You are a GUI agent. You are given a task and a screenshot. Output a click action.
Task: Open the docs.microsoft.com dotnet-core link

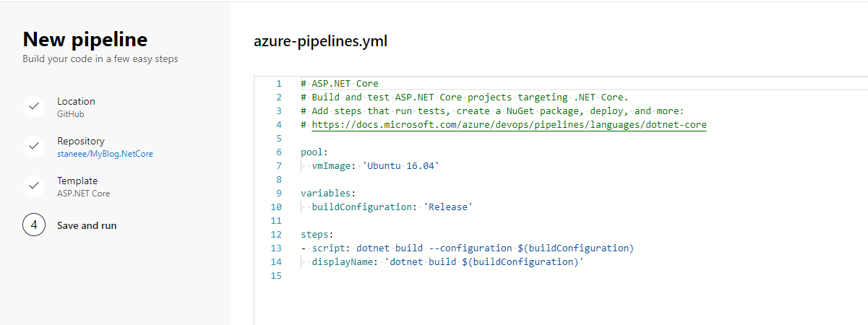(x=509, y=125)
